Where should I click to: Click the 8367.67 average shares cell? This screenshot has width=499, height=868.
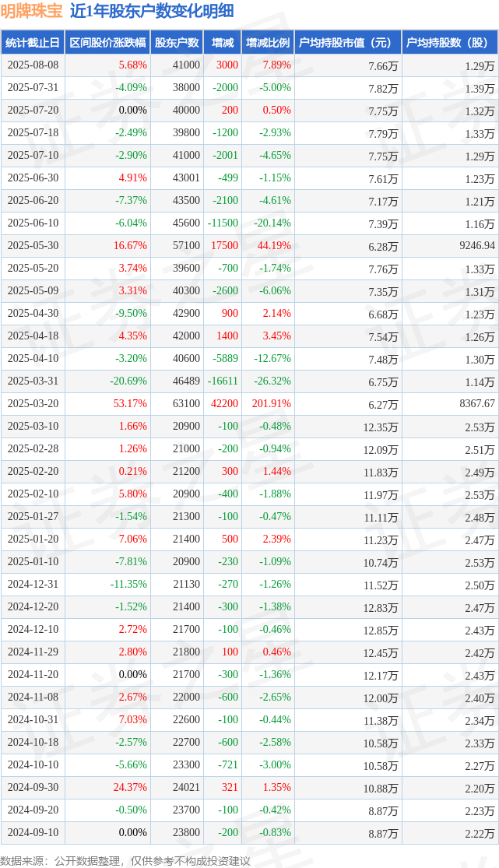click(x=477, y=403)
